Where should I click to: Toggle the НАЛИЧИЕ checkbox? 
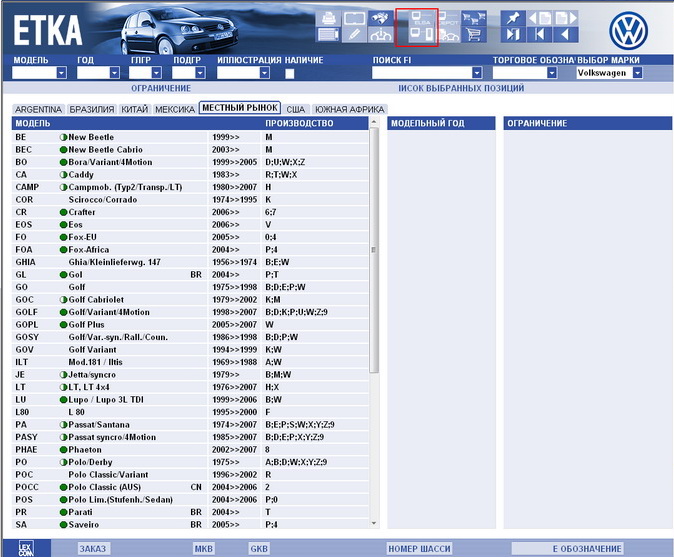click(290, 73)
